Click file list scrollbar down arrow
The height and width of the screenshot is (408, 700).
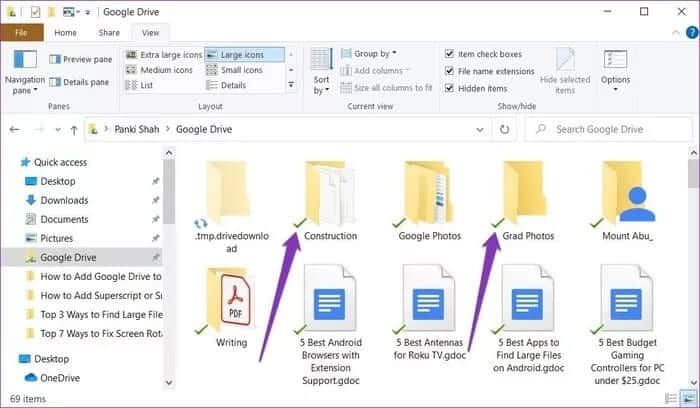click(694, 383)
